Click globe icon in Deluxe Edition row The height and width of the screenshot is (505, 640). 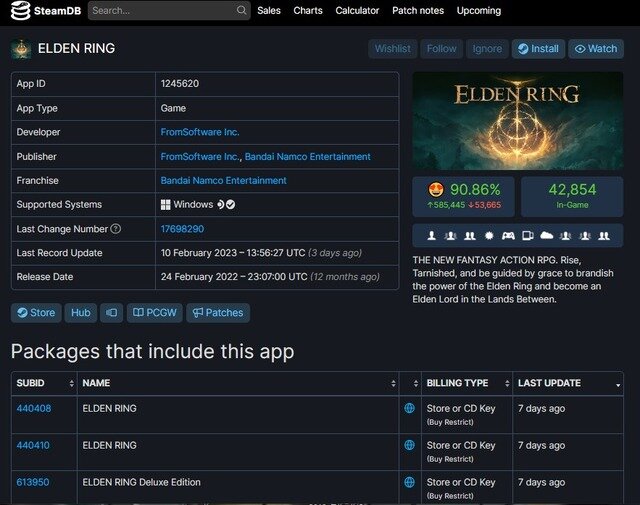[x=409, y=482]
